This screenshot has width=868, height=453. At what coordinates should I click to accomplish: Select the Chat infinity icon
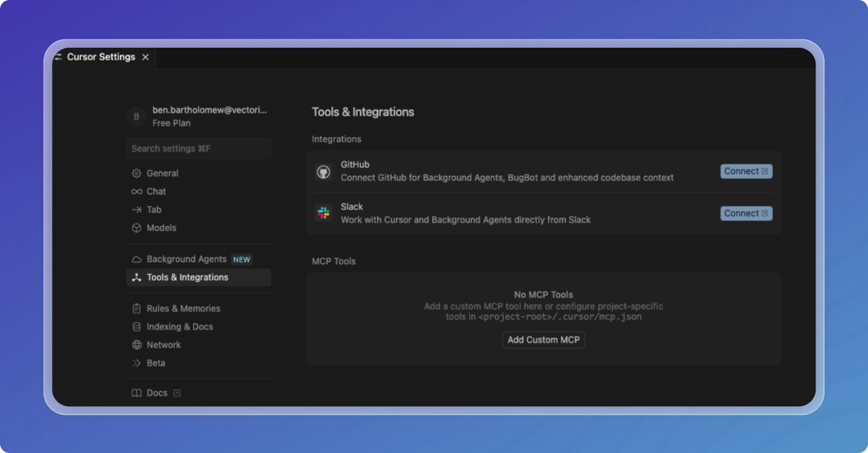coord(136,191)
